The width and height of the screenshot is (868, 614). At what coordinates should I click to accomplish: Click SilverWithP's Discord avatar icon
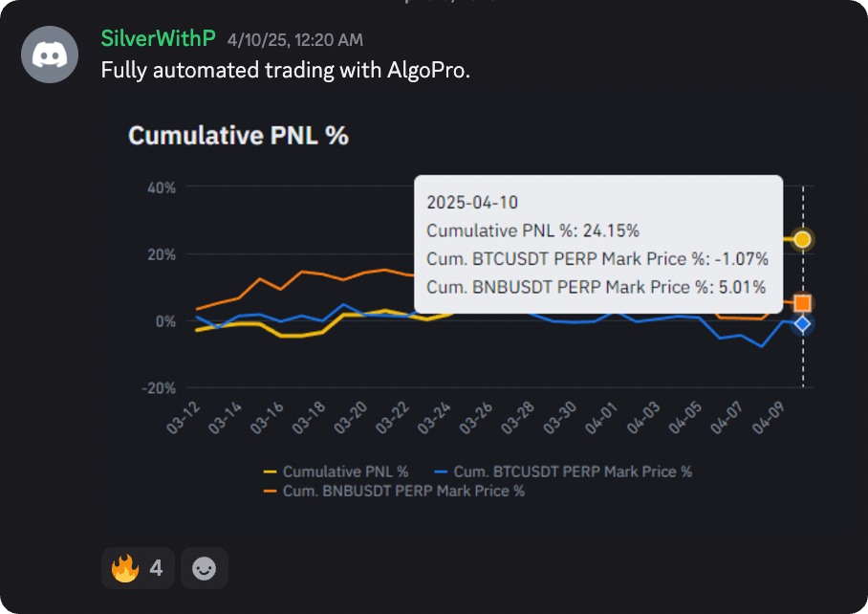point(50,55)
